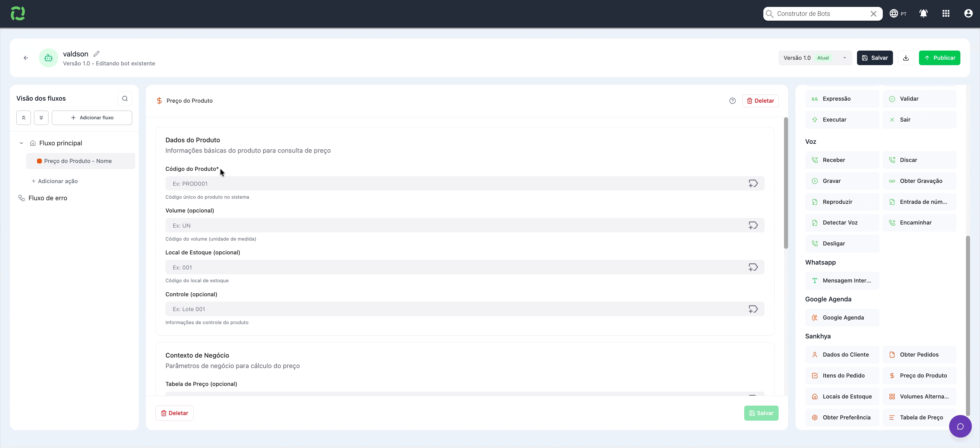Open the Versão 1.0 dropdown
This screenshot has height=448, width=980.
[x=815, y=58]
